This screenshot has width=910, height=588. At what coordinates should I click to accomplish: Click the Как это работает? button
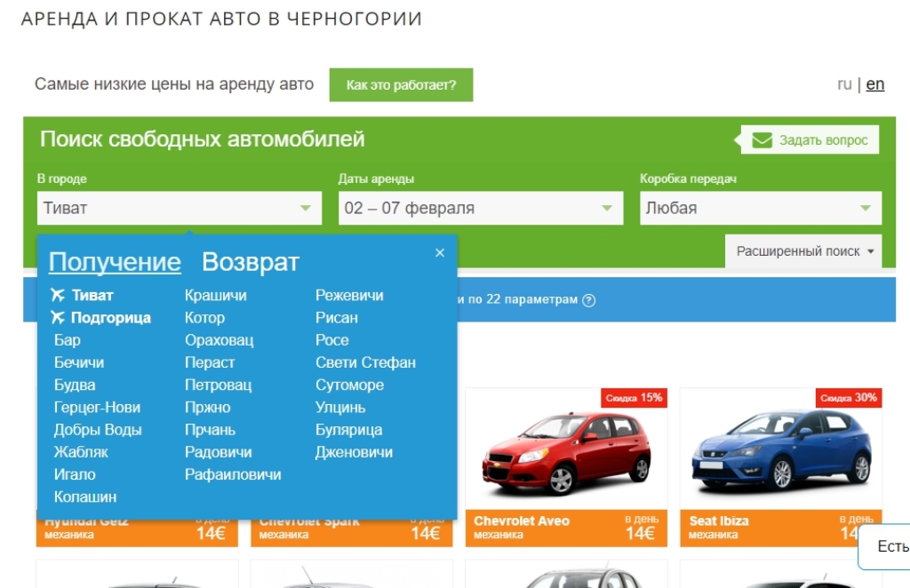click(x=401, y=85)
